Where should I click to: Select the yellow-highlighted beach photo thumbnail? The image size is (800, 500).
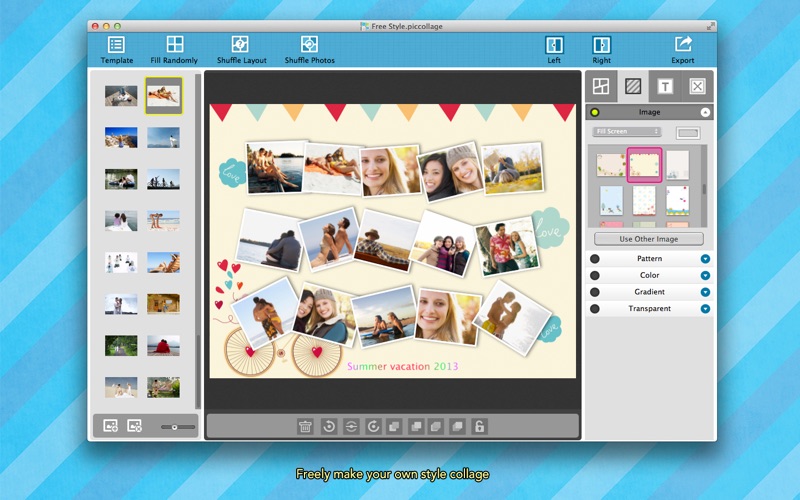coord(163,96)
